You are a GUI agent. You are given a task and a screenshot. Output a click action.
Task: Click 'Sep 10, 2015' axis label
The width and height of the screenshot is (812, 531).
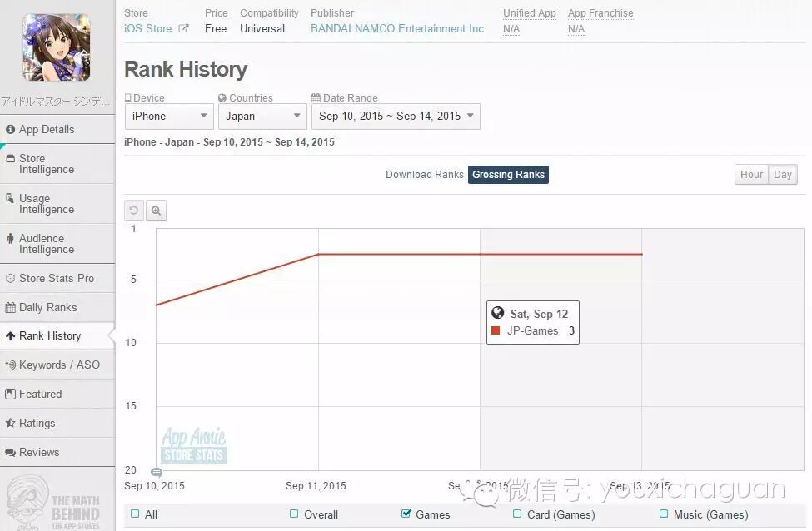[154, 486]
